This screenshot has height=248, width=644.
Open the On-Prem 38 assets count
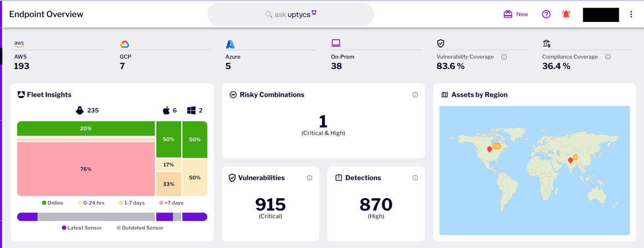[336, 66]
